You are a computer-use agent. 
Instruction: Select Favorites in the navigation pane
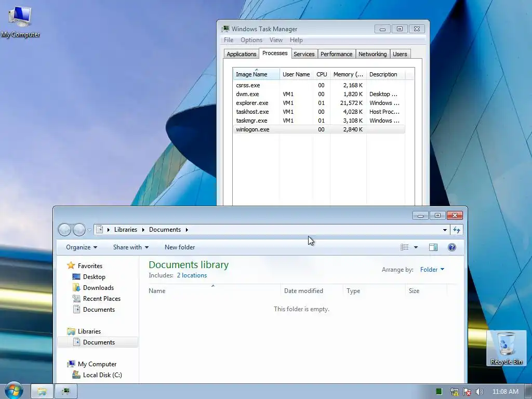[x=90, y=265]
